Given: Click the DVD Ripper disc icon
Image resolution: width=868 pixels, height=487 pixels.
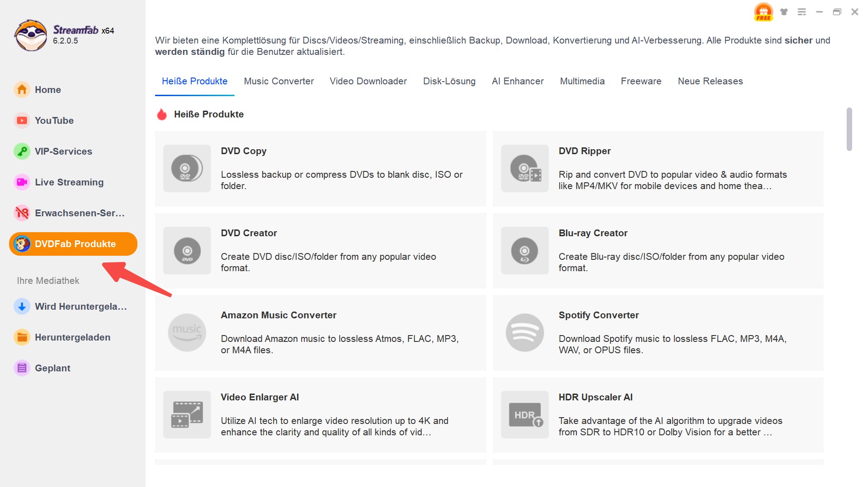Looking at the screenshot, I should [525, 169].
